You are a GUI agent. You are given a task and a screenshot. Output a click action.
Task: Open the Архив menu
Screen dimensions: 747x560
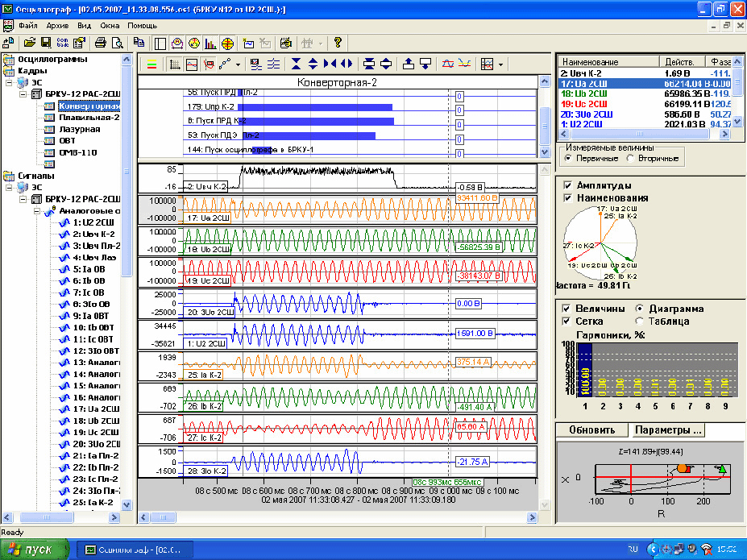click(x=57, y=26)
